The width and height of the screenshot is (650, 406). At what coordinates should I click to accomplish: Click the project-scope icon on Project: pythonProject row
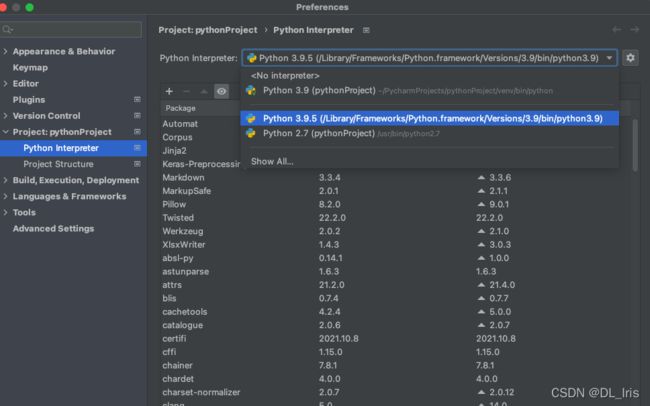coord(137,132)
